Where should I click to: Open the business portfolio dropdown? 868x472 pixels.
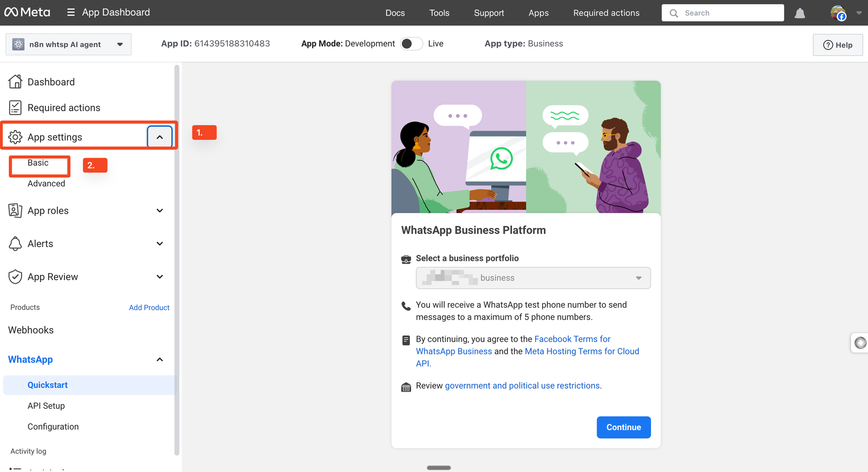click(x=533, y=278)
